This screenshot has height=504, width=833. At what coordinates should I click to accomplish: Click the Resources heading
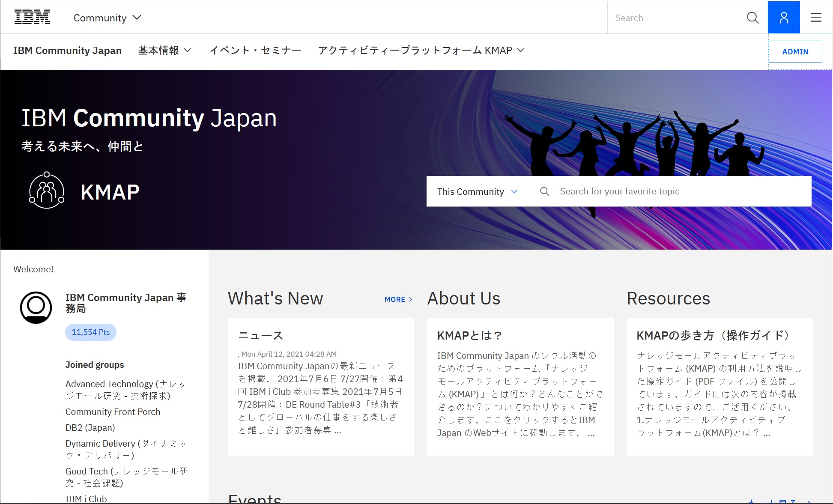click(669, 298)
